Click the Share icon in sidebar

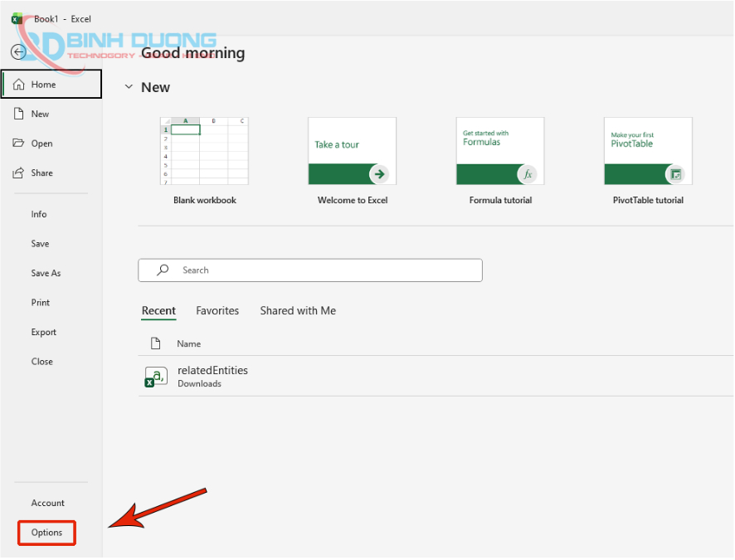pyautogui.click(x=19, y=173)
